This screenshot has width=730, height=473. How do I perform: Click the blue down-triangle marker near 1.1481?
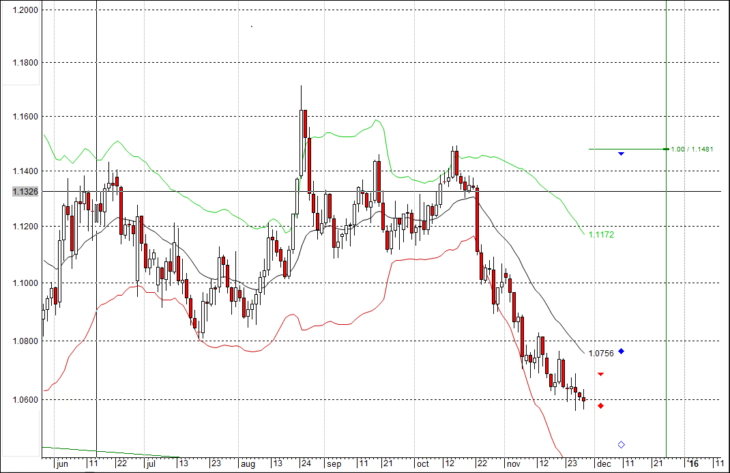[x=621, y=153]
